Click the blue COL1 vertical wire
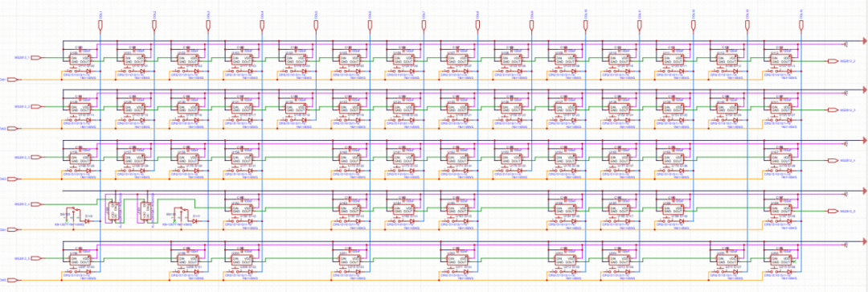The height and width of the screenshot is (292, 868). tap(100, 155)
